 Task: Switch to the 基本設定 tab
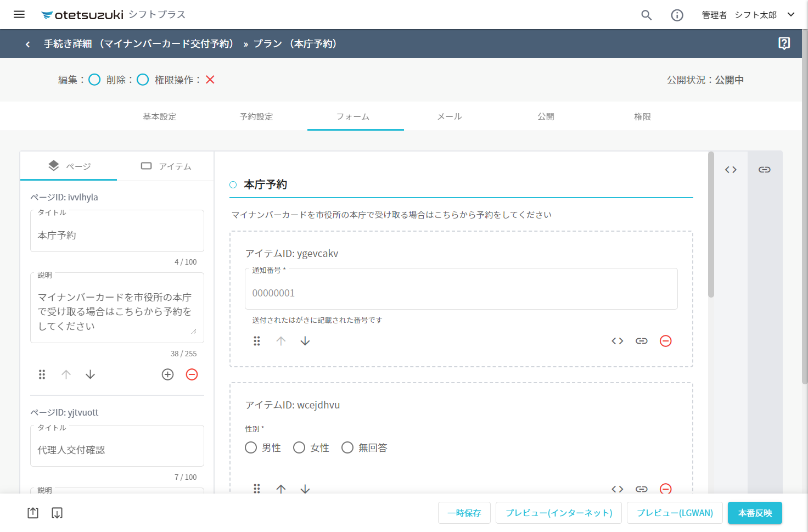click(x=160, y=116)
